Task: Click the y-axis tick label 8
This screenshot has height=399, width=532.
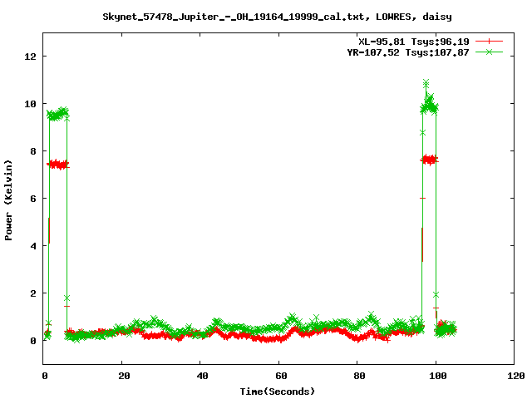Action: tap(33, 151)
